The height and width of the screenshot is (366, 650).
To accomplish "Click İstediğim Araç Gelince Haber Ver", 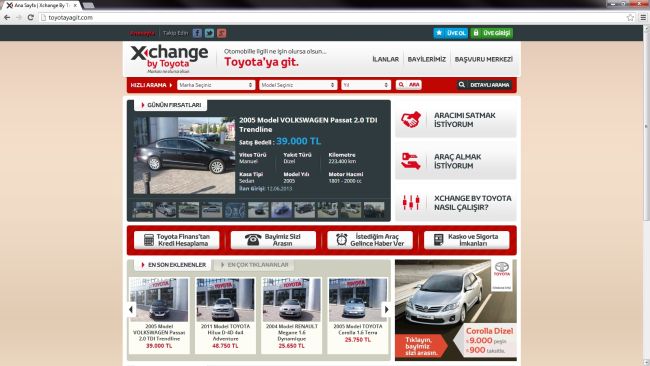I will point(370,240).
